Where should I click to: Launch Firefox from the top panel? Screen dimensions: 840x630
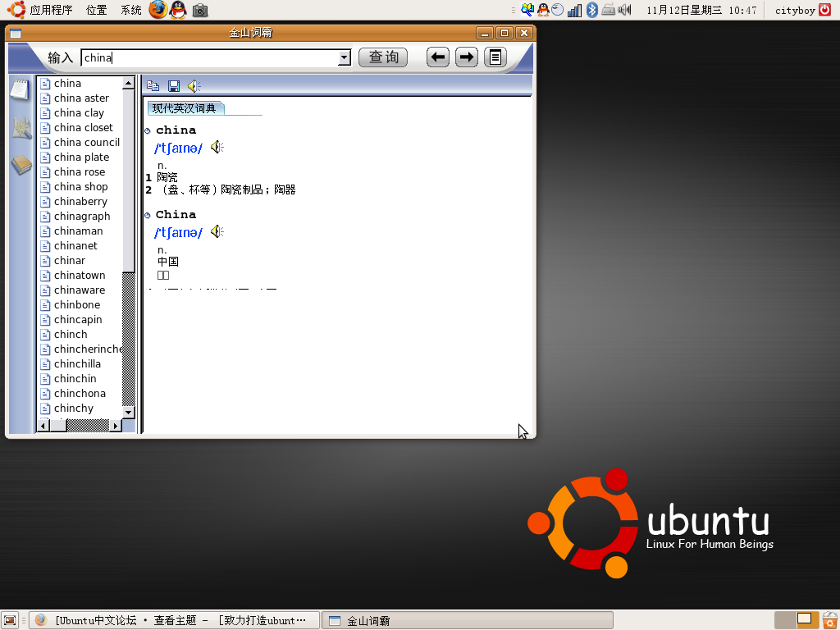158,10
